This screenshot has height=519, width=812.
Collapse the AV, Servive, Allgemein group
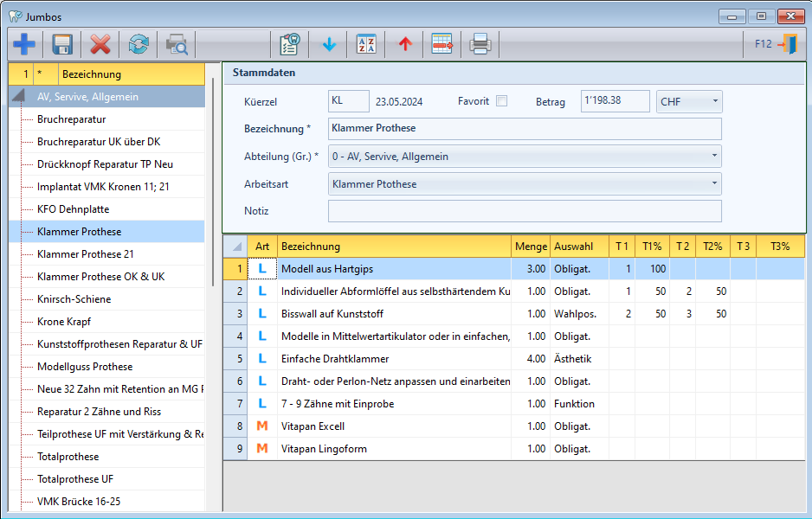click(18, 97)
